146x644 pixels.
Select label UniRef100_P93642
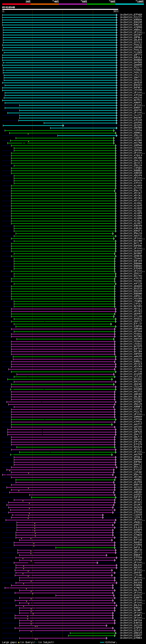[x=131, y=334]
